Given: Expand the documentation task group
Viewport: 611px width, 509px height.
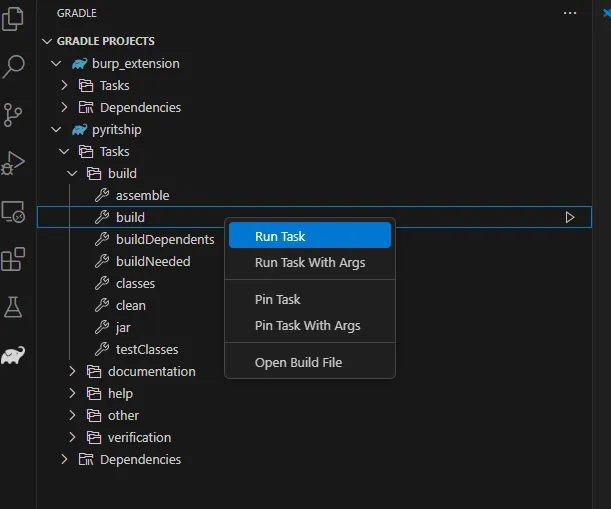Looking at the screenshot, I should [x=72, y=371].
